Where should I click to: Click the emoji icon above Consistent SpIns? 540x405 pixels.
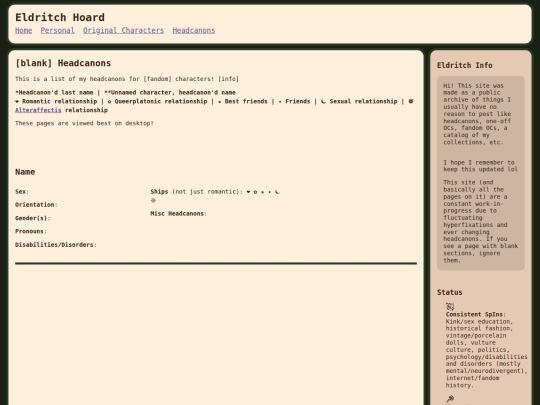coord(450,307)
